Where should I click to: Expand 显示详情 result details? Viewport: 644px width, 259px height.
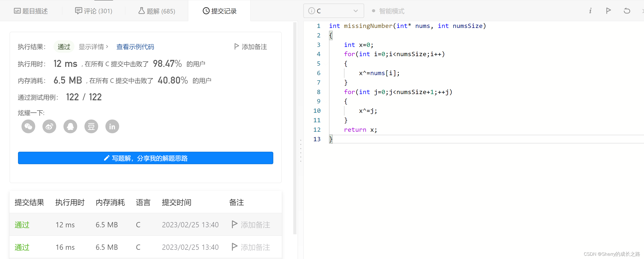pos(93,47)
